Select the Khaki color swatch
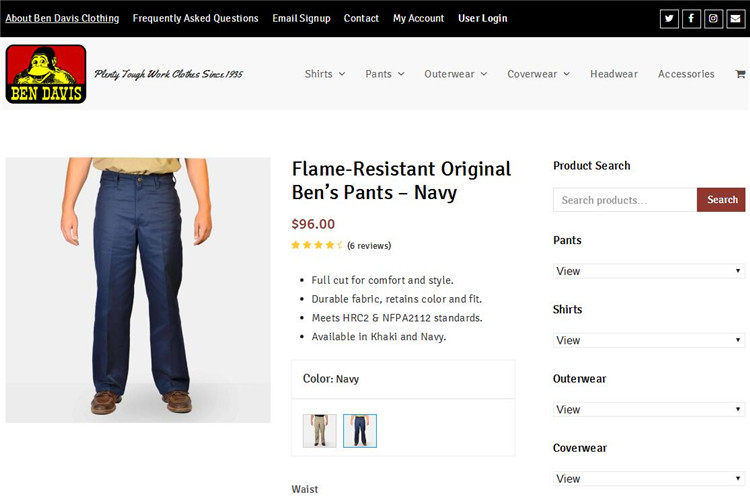Image resolution: width=750 pixels, height=502 pixels. 320,431
